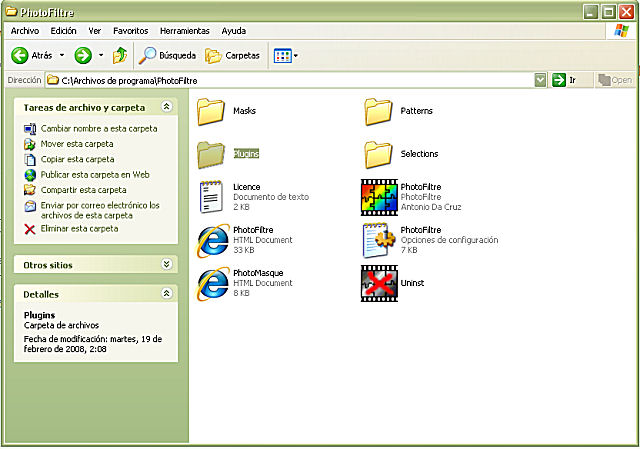
Task: Click Copiar esta carpeta link
Action: point(77,160)
